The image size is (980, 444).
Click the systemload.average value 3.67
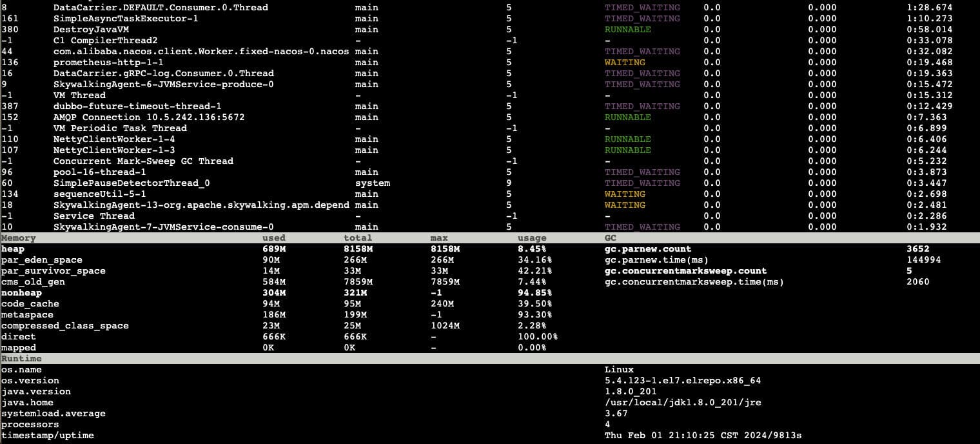pyautogui.click(x=617, y=413)
